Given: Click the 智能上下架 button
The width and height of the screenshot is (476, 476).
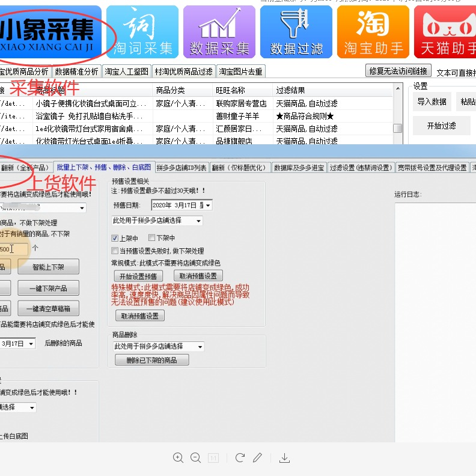Looking at the screenshot, I should coord(48,267).
